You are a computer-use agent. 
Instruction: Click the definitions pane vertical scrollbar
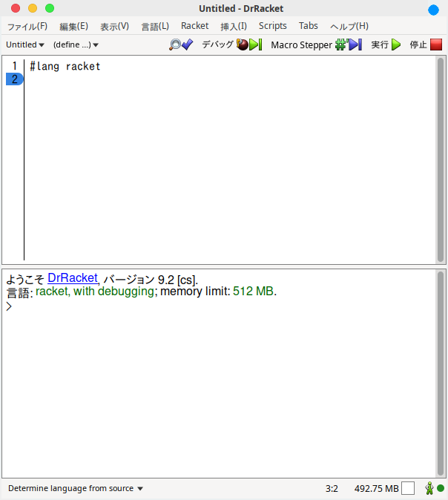coord(441,159)
